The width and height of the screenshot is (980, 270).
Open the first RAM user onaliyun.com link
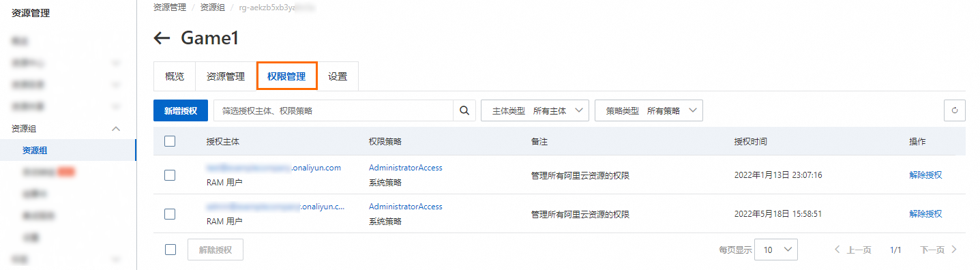tap(273, 168)
